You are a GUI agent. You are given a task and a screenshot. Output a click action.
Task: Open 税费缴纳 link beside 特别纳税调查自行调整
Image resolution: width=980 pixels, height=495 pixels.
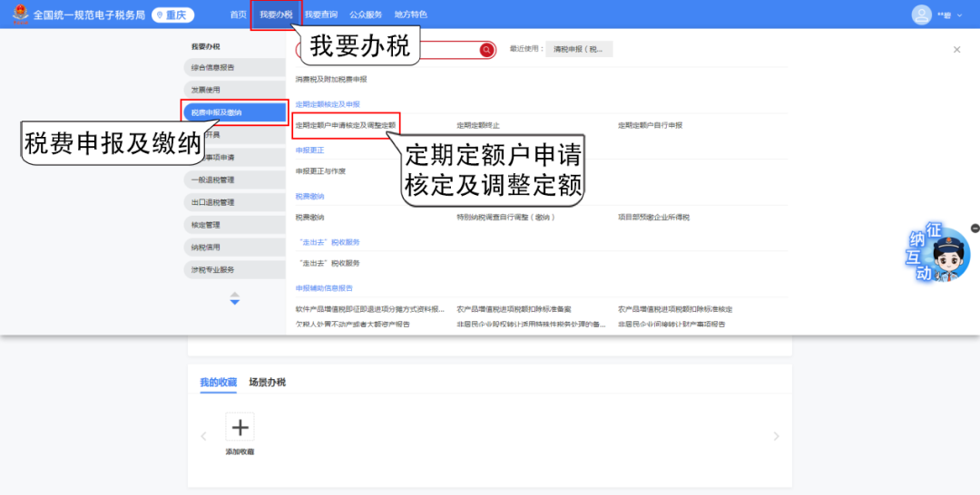tap(310, 218)
